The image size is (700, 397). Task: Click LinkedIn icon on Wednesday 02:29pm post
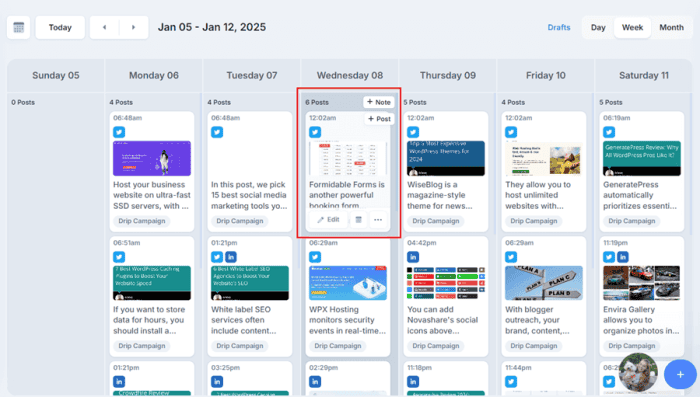[315, 382]
